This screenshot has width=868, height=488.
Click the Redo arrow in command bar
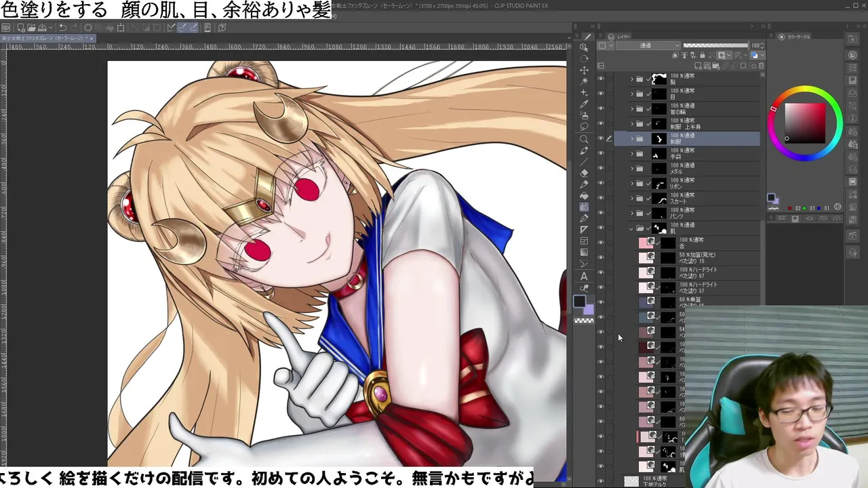click(x=74, y=28)
